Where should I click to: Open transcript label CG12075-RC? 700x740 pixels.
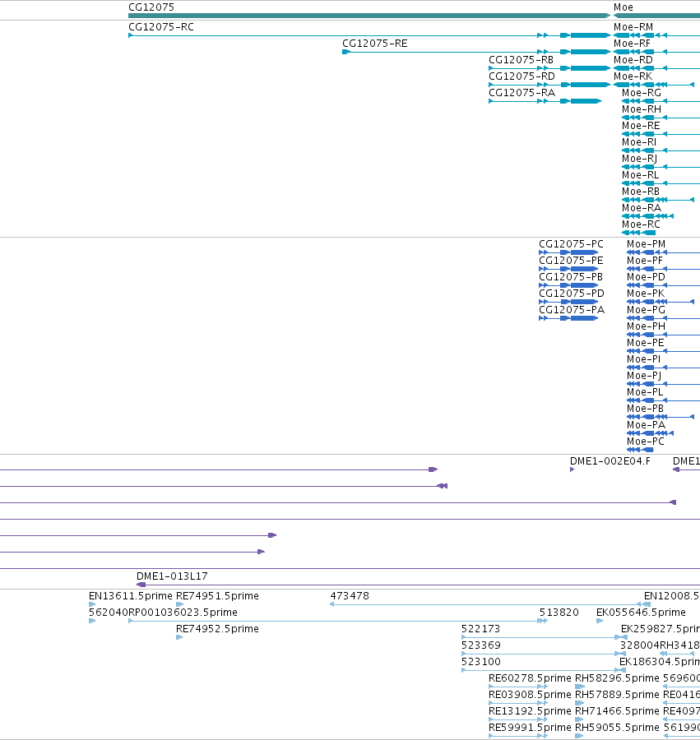[x=161, y=27]
